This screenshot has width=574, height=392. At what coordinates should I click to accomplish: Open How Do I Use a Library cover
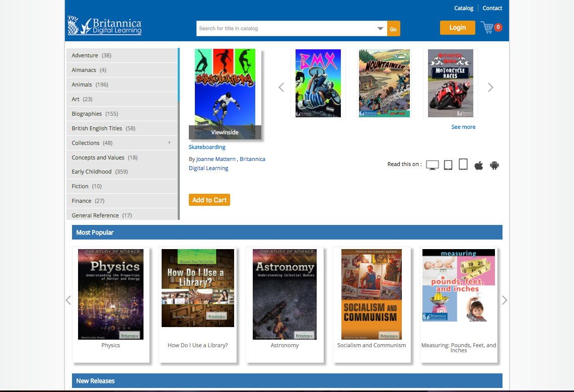click(198, 288)
